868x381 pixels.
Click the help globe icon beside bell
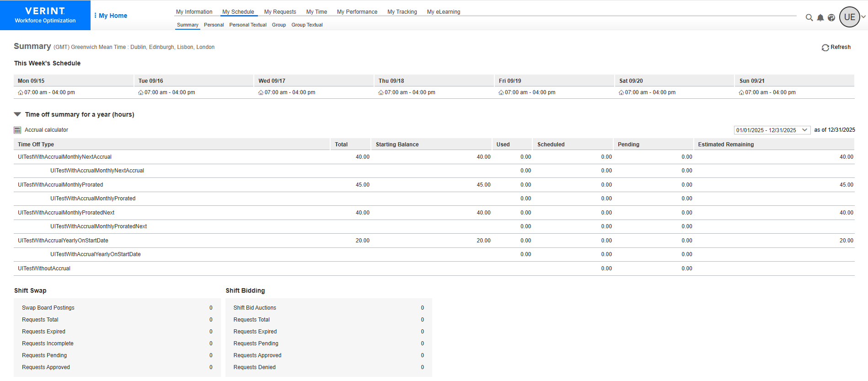[x=831, y=17]
